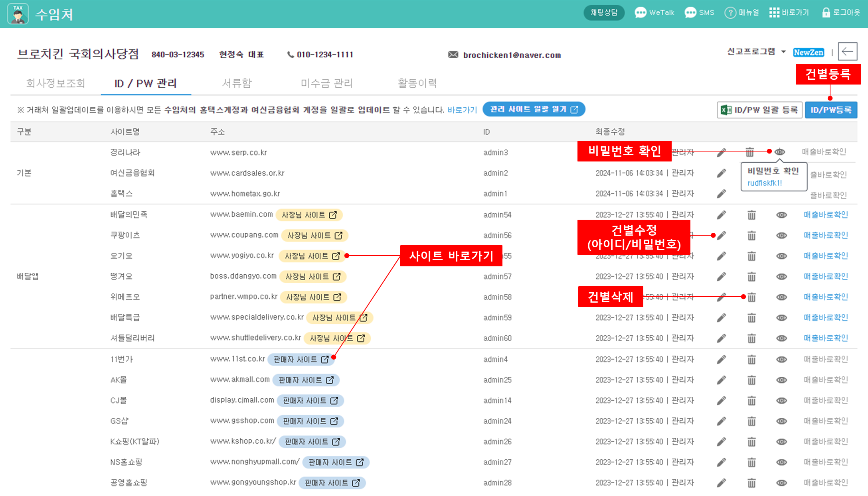Open 사장님 사이트 link for coupang.com
The width and height of the screenshot is (868, 496).
(x=315, y=236)
